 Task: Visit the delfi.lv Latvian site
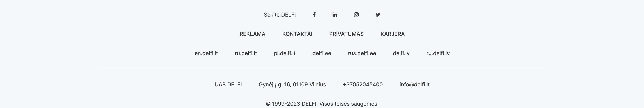click(401, 53)
